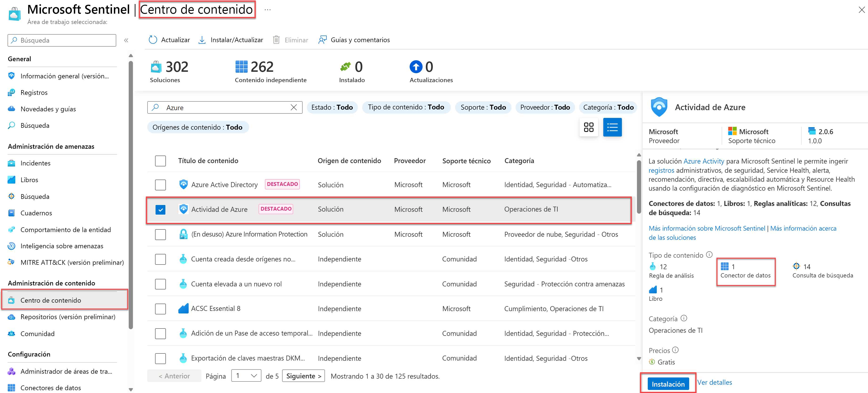The width and height of the screenshot is (868, 393).
Task: Click the content list scrollbar thumb
Action: tap(639, 187)
